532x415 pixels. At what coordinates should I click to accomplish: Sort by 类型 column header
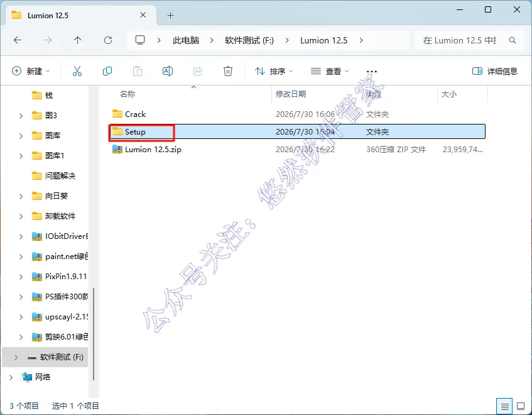374,94
